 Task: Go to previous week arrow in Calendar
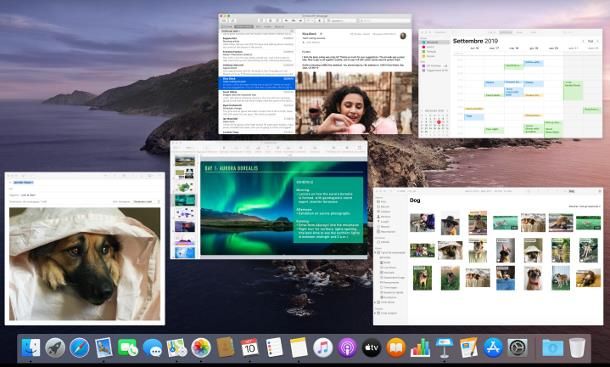tap(583, 41)
